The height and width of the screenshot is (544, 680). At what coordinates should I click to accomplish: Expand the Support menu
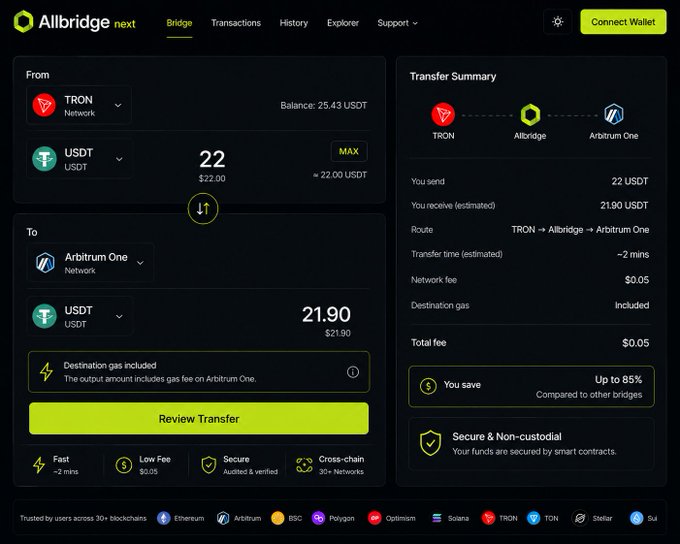tap(397, 23)
